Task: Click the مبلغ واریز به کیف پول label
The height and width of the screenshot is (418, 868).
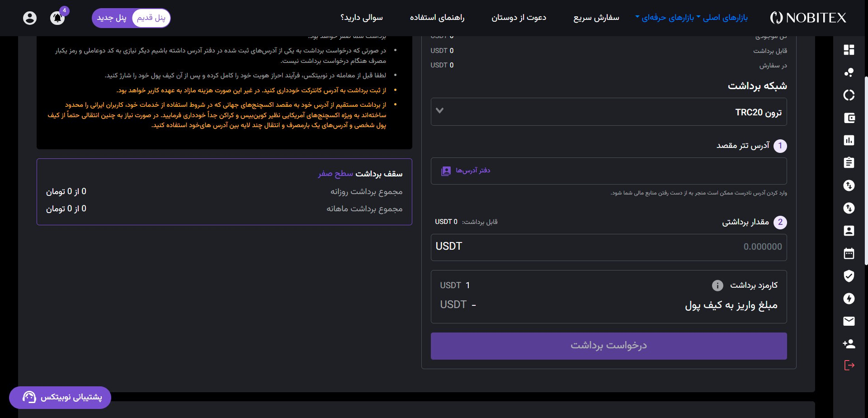Action: tap(731, 306)
